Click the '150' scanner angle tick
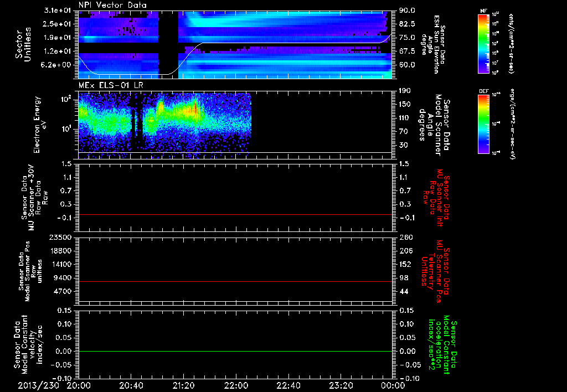This screenshot has width=567, height=392. [405, 105]
